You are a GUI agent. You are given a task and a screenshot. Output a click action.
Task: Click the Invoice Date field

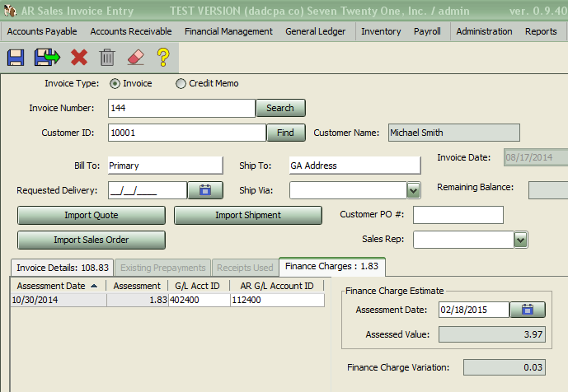536,157
